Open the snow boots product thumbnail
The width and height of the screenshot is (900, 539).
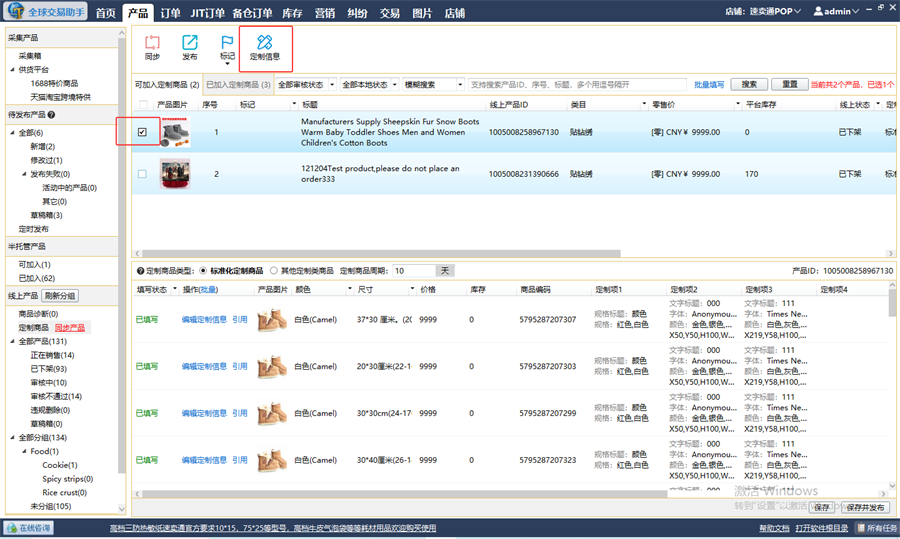[175, 132]
